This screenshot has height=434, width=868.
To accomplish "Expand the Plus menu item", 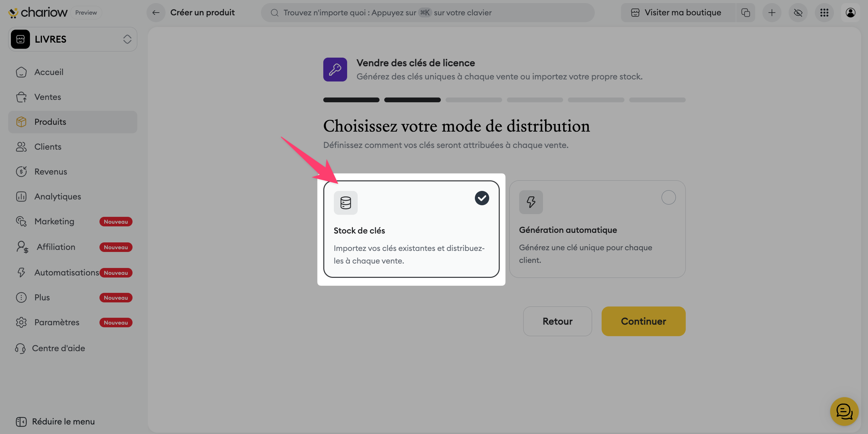I will click(42, 297).
